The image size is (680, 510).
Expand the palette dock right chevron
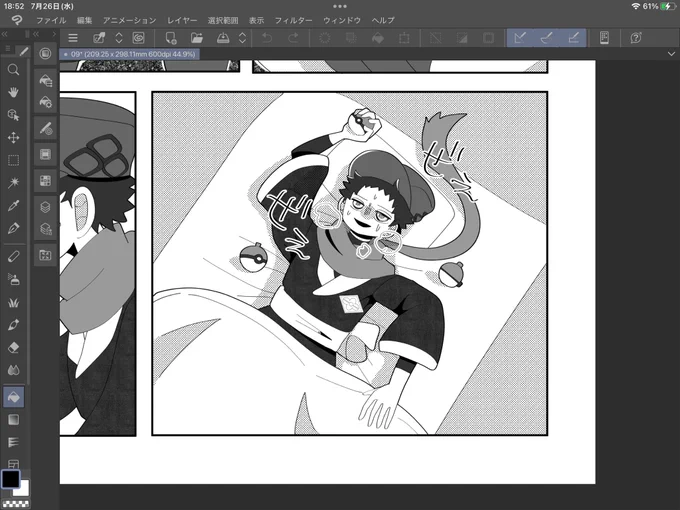coord(54,34)
